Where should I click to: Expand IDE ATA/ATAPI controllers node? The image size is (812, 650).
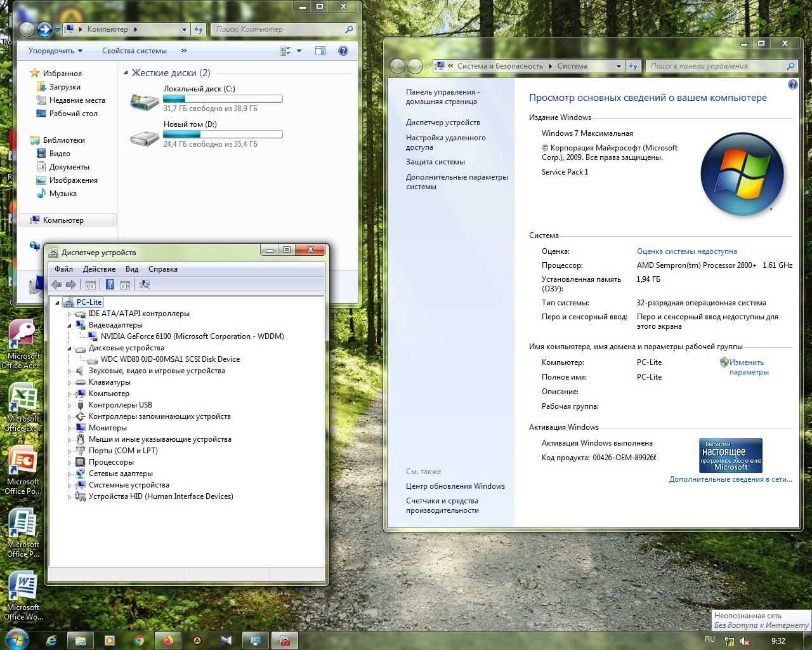[70, 314]
